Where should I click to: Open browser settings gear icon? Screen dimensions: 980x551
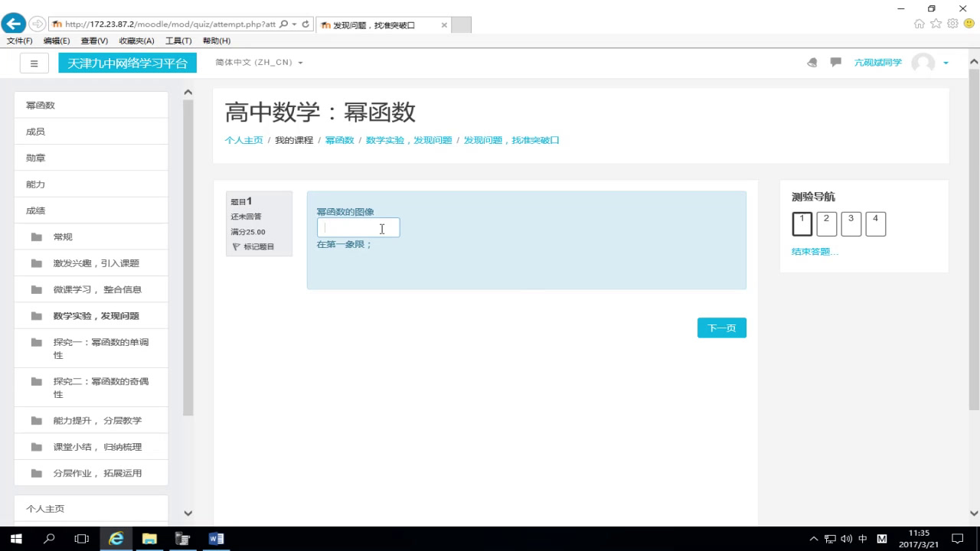click(952, 24)
